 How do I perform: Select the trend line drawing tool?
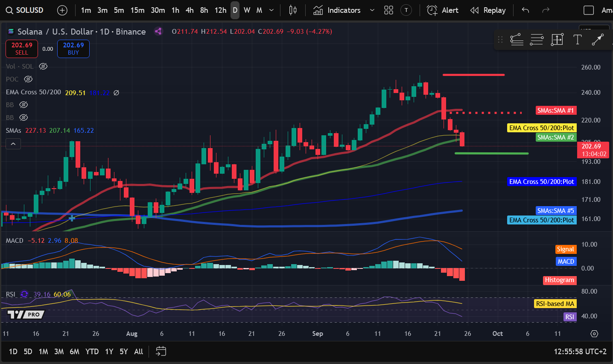tap(517, 40)
